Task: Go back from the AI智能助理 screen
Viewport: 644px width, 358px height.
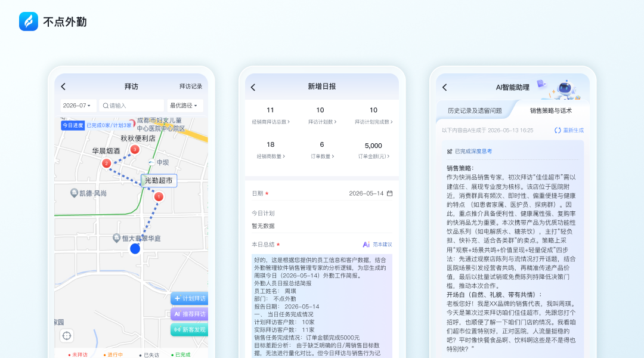Action: 444,87
